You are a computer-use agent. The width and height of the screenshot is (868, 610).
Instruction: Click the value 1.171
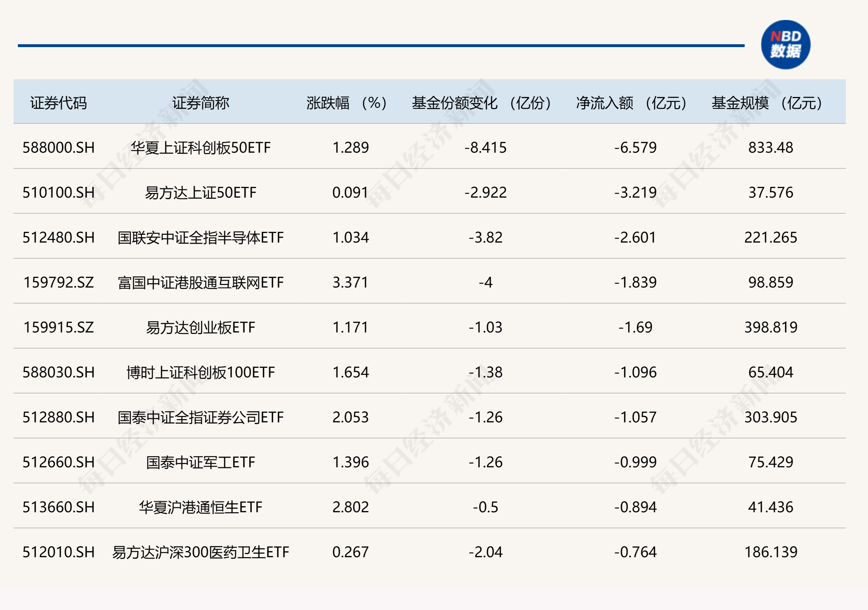(x=350, y=327)
